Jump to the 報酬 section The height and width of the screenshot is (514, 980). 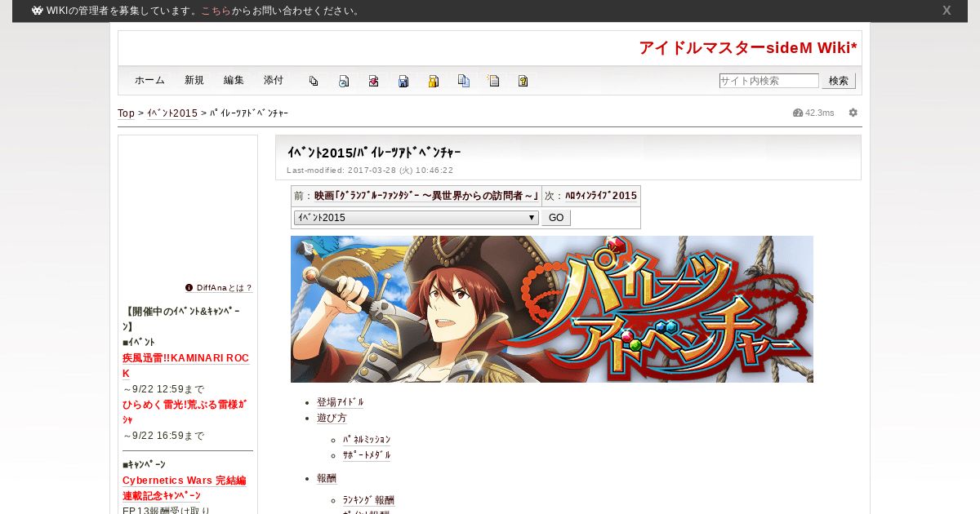pyautogui.click(x=327, y=478)
